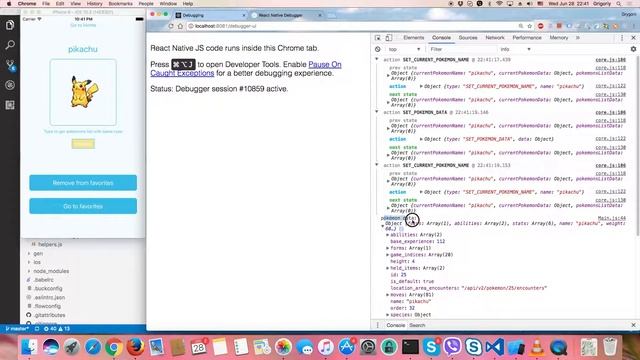The height and width of the screenshot is (360, 640).
Task: Switch to the Sources tab
Action: coord(468,38)
